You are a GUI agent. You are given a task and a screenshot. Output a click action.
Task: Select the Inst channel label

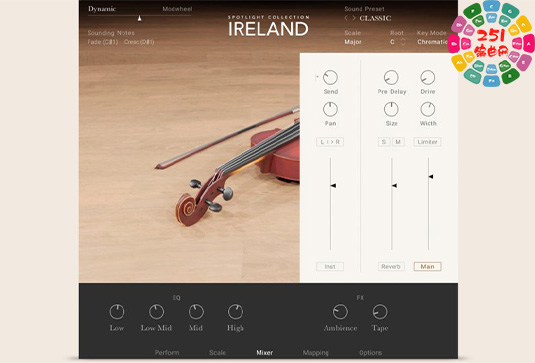tap(330, 266)
